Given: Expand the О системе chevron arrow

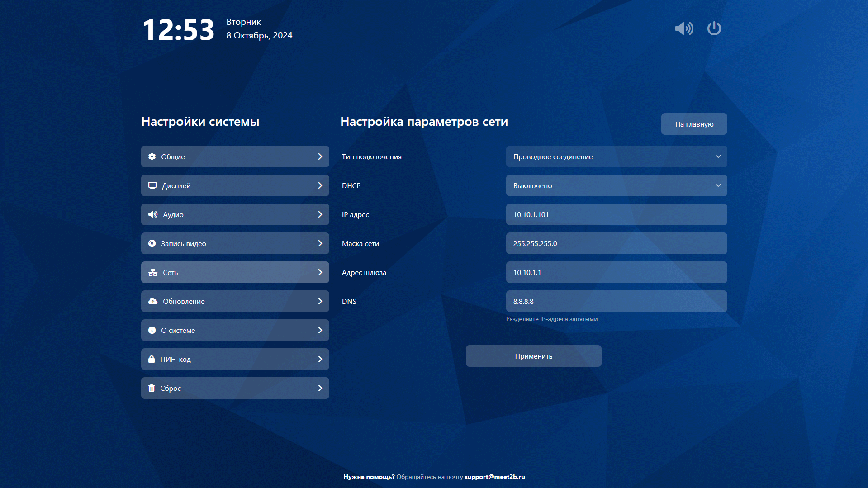Looking at the screenshot, I should pos(320,330).
